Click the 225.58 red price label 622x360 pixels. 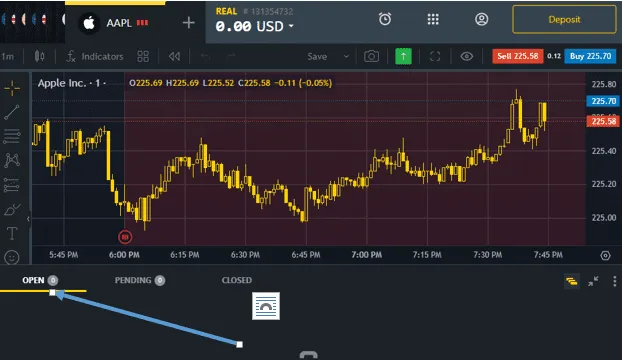pos(603,121)
